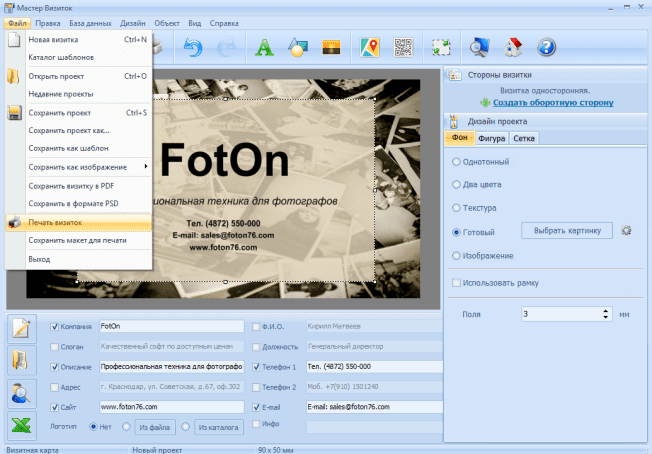Toggle the Сайт checkbox
This screenshot has width=652, height=454.
[54, 407]
